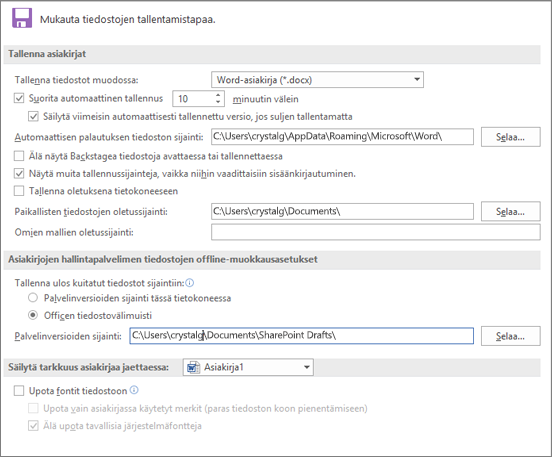Click info icon beside Tallenna ulos kuitatut tiedostot
The width and height of the screenshot is (552, 457).
(x=189, y=283)
